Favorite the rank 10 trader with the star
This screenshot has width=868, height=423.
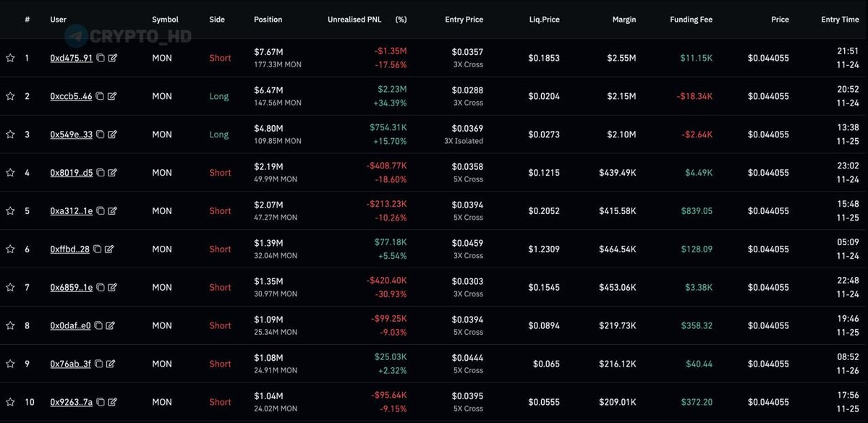pos(10,403)
